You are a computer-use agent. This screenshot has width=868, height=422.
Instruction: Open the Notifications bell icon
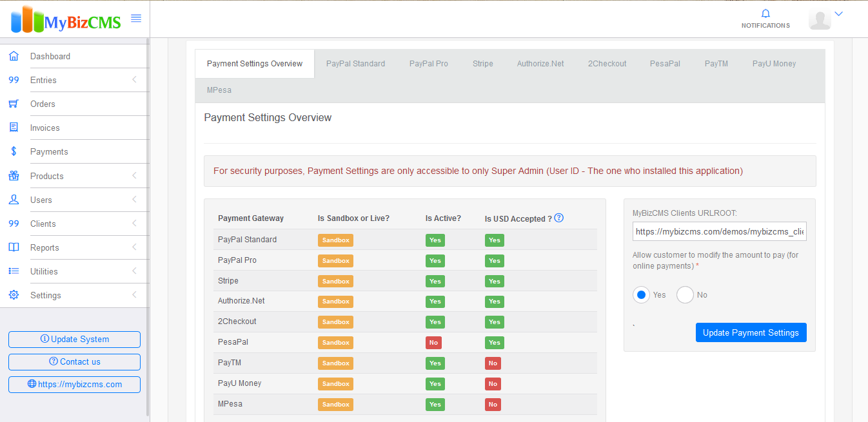[x=765, y=14]
